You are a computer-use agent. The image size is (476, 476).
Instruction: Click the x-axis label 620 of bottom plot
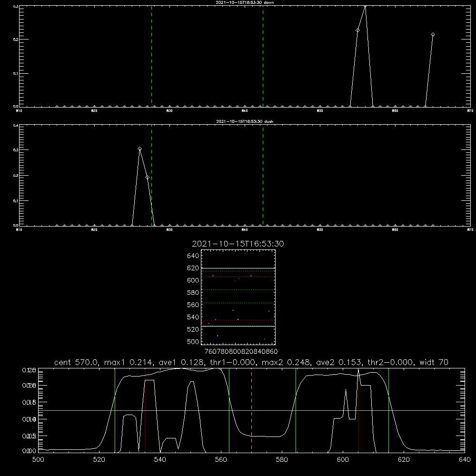pyautogui.click(x=404, y=460)
